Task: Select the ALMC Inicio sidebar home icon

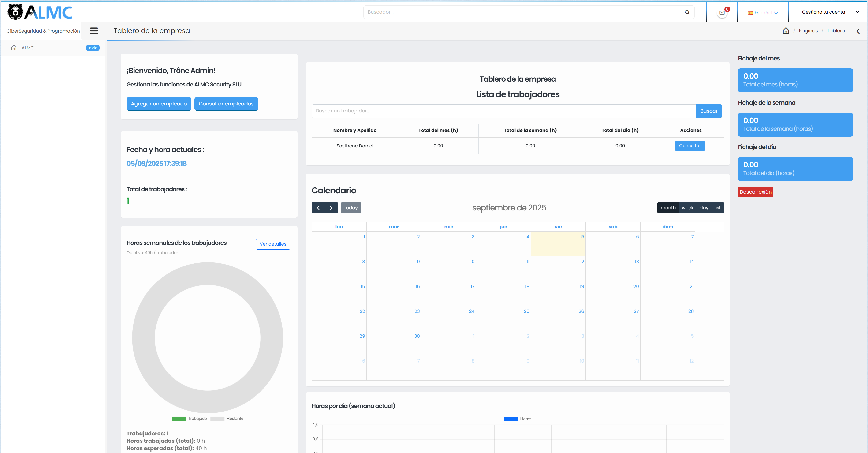Action: 14,48
